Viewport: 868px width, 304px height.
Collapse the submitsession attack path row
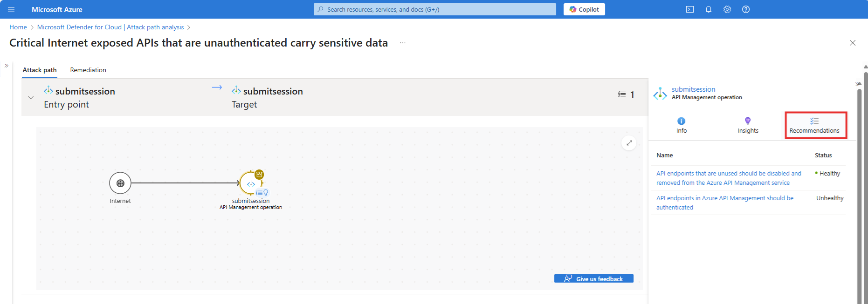tap(31, 98)
